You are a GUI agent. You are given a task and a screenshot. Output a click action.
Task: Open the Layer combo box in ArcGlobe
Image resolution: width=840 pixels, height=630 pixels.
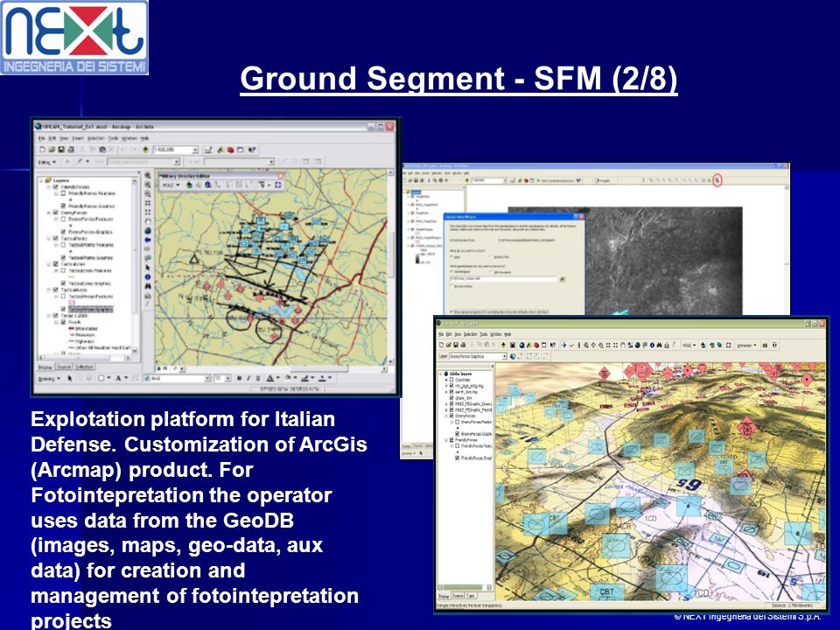[479, 356]
